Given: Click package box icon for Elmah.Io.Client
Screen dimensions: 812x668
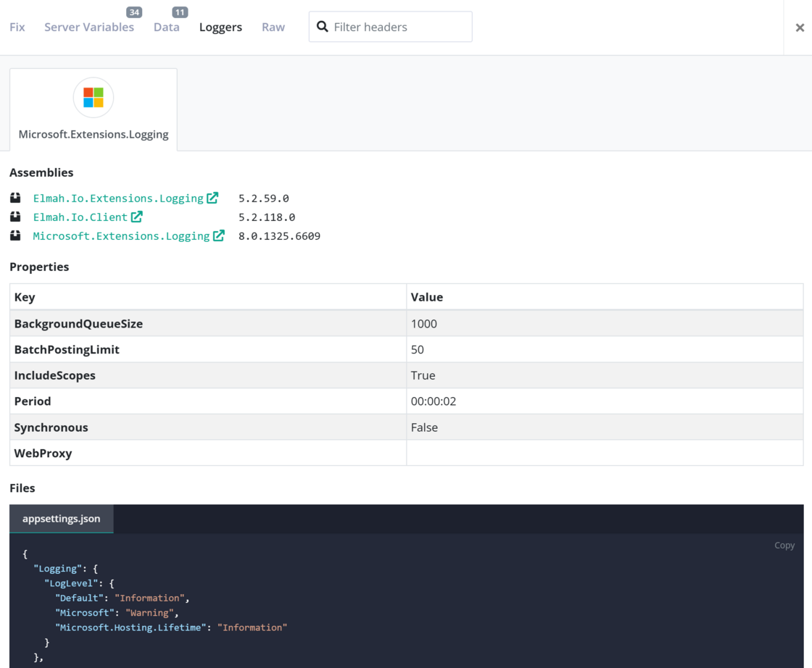Looking at the screenshot, I should (x=15, y=217).
